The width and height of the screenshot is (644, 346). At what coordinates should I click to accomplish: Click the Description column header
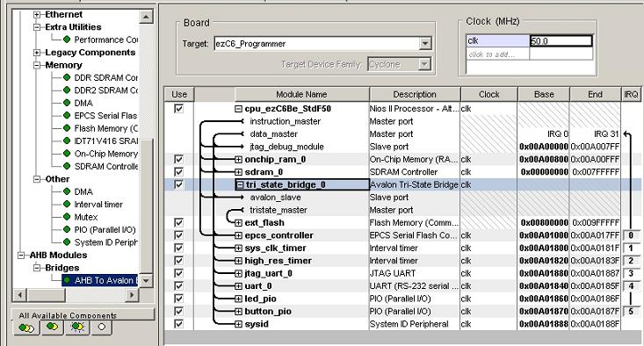coord(415,94)
